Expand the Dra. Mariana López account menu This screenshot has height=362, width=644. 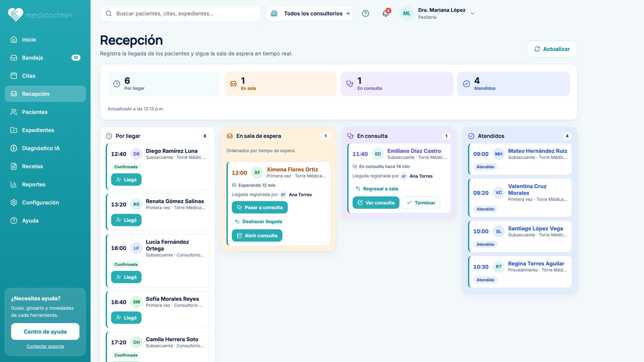pyautogui.click(x=473, y=13)
